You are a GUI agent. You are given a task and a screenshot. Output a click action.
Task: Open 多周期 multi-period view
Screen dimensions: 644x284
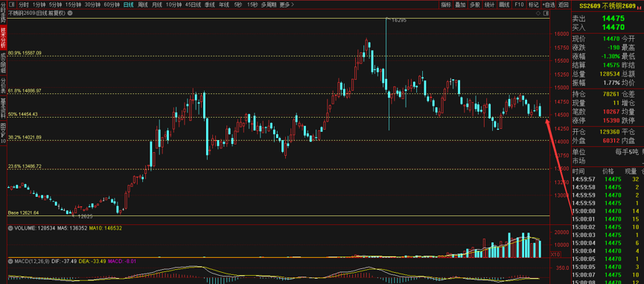coord(269,4)
